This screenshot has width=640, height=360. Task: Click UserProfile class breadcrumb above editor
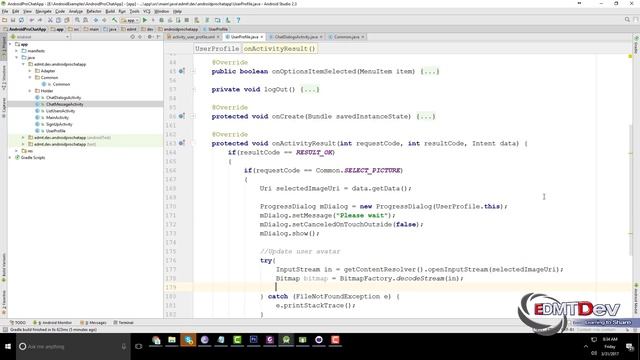(x=217, y=49)
